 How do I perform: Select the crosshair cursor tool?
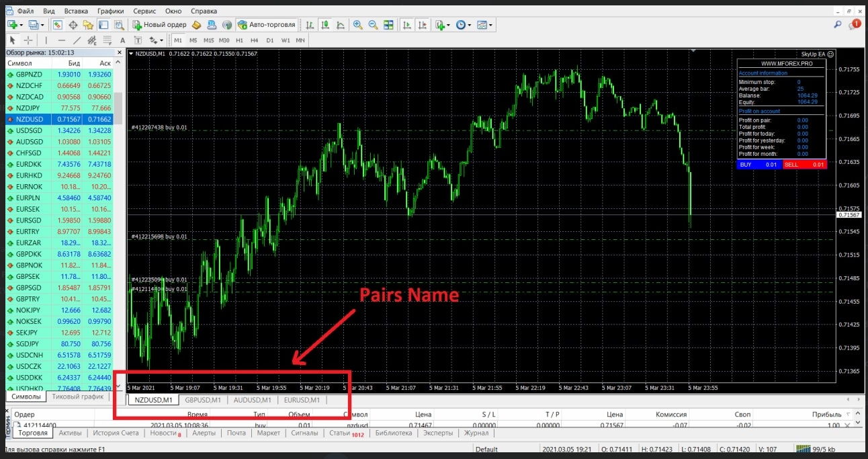click(28, 40)
